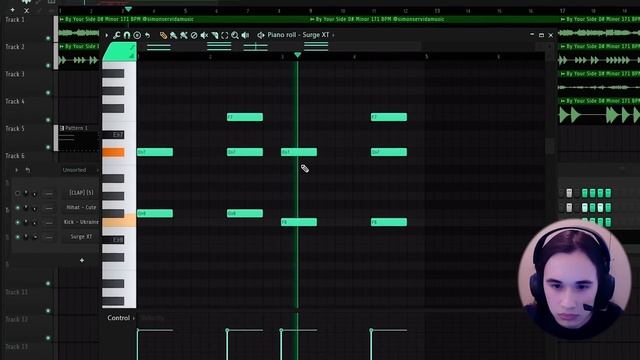The image size is (640, 360).
Task: Click the pan knob of [CLAP] (5)
Action: coord(26,193)
